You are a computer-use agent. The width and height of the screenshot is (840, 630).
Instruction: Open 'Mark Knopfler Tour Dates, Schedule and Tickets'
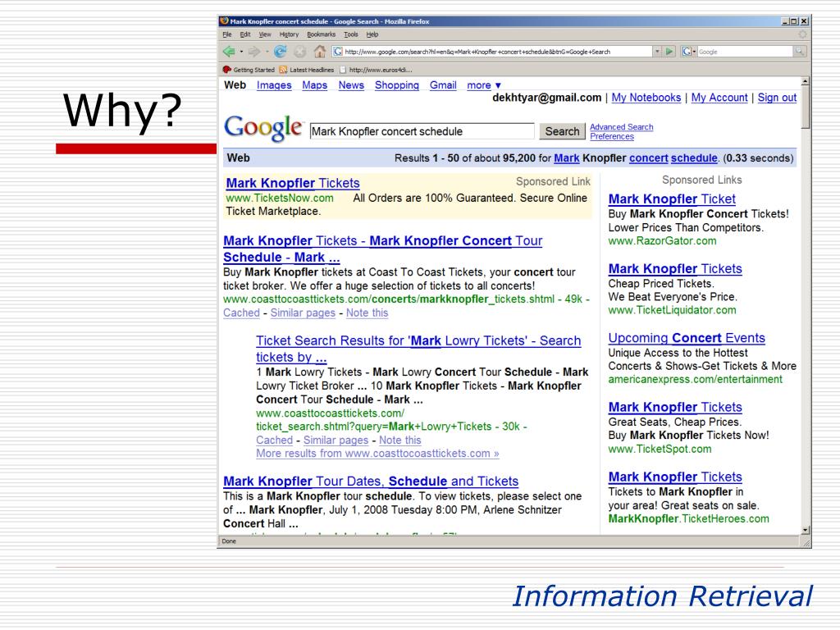pyautogui.click(x=371, y=481)
